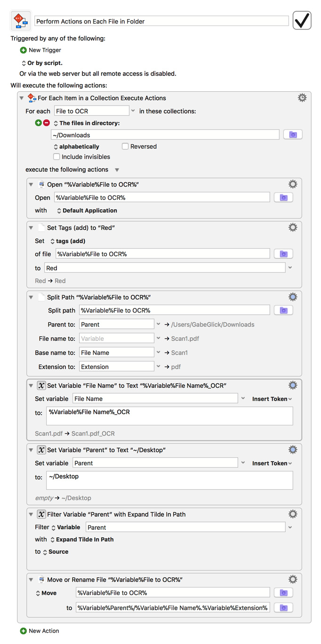
Task: Click variable icon of Filter Variable action
Action: point(41,514)
